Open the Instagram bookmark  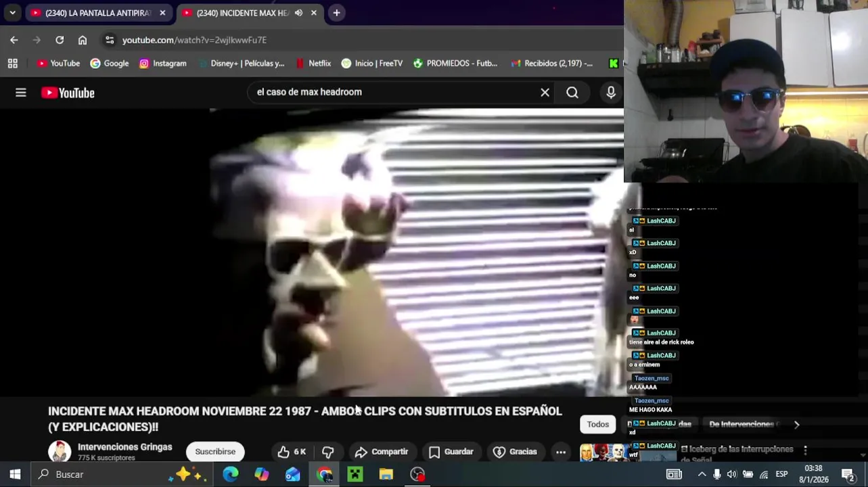click(162, 63)
